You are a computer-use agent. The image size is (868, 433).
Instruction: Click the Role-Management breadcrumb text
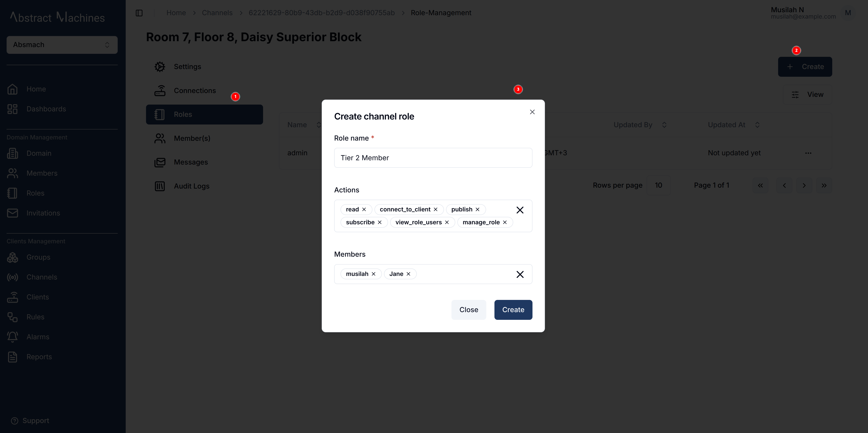click(x=441, y=13)
